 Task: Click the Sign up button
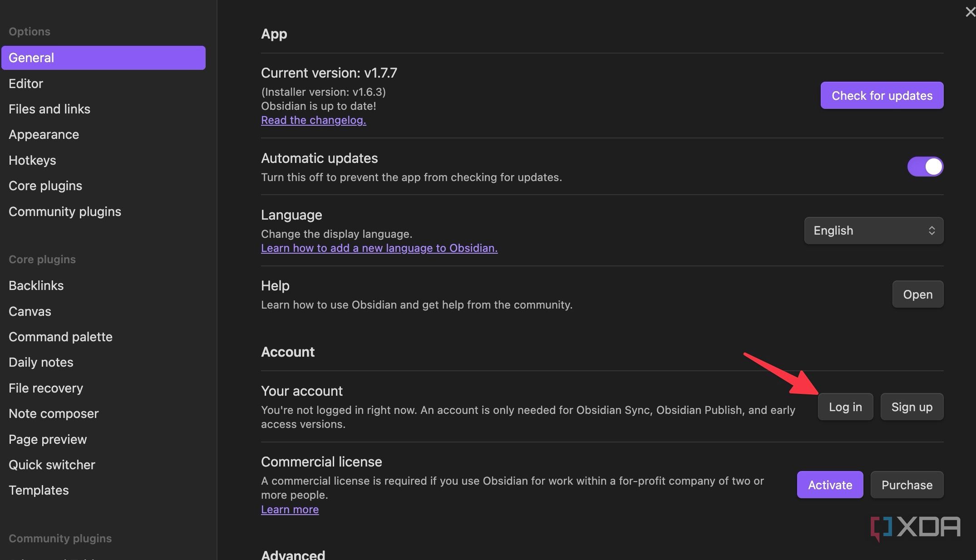(912, 407)
